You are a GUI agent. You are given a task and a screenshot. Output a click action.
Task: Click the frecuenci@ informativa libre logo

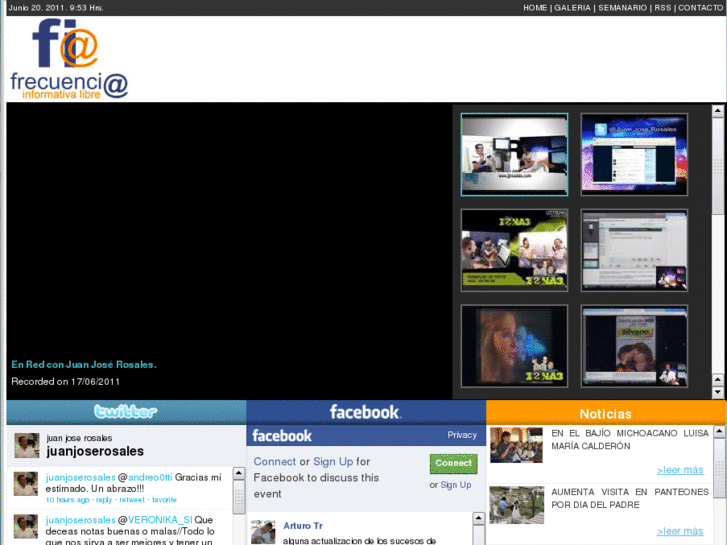(x=69, y=59)
